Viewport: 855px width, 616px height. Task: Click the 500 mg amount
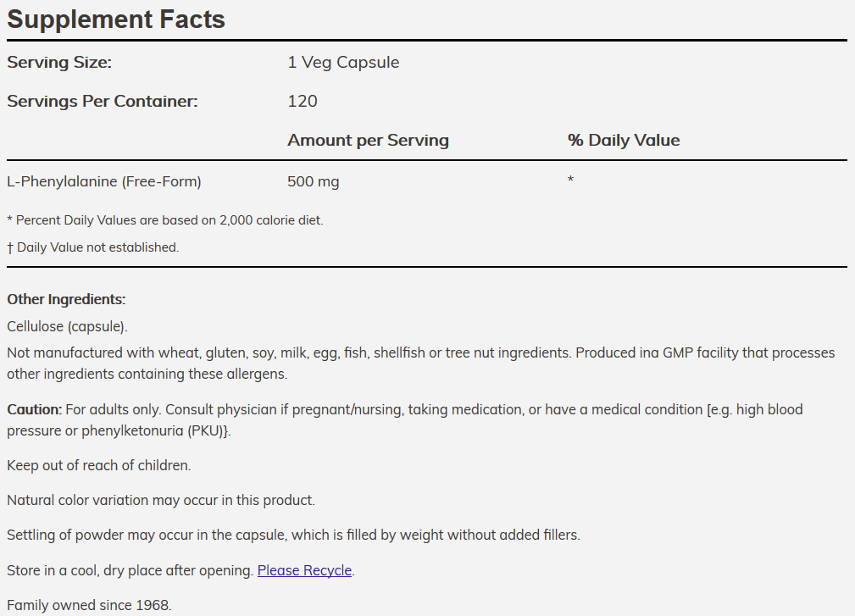click(x=314, y=181)
